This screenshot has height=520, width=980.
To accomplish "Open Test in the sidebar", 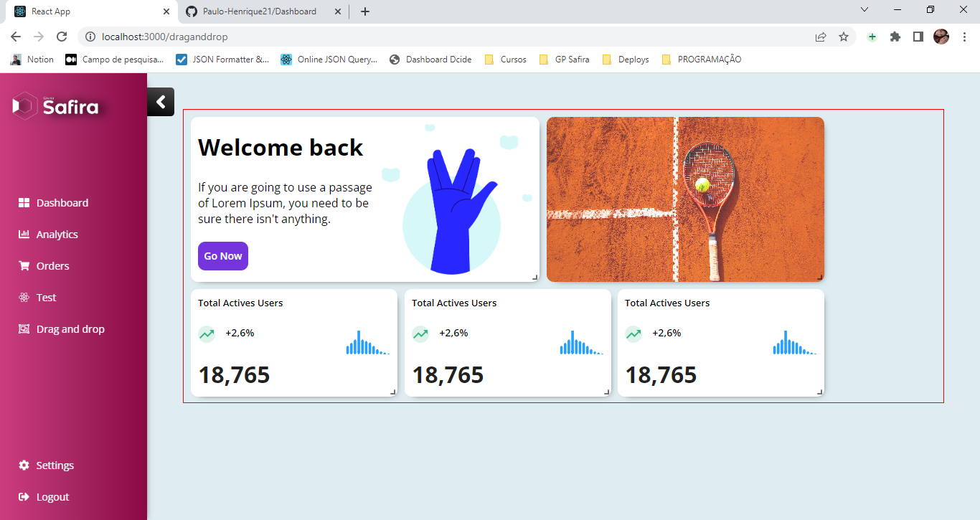I will coord(37,298).
